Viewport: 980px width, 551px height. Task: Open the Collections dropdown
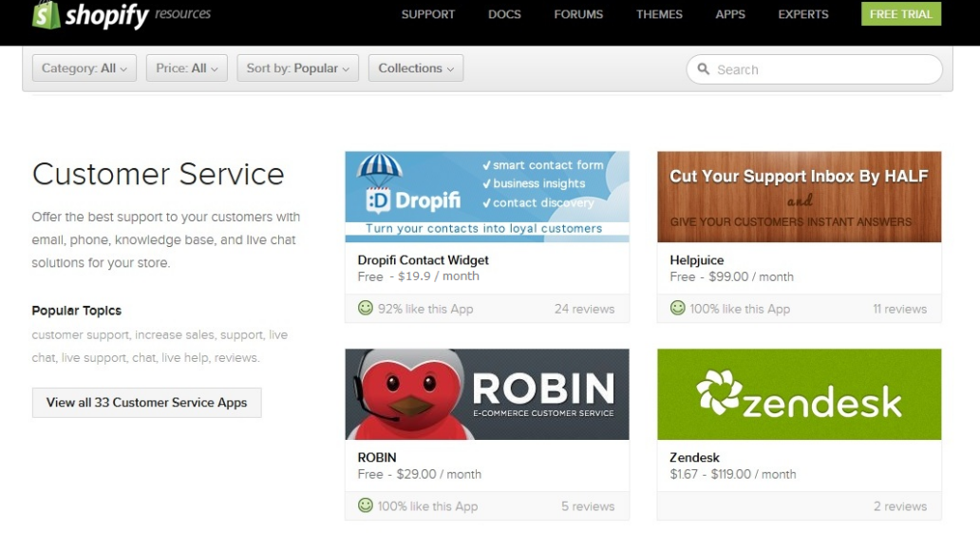(x=415, y=68)
